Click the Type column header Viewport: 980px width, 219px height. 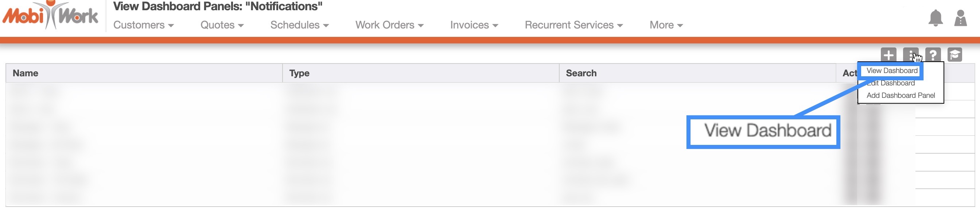tap(299, 73)
